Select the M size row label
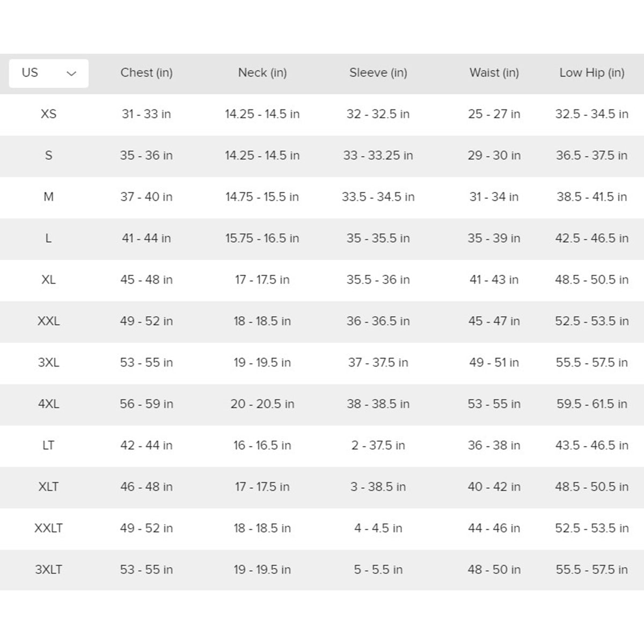Screen dimensions: 644x644 pyautogui.click(x=48, y=197)
